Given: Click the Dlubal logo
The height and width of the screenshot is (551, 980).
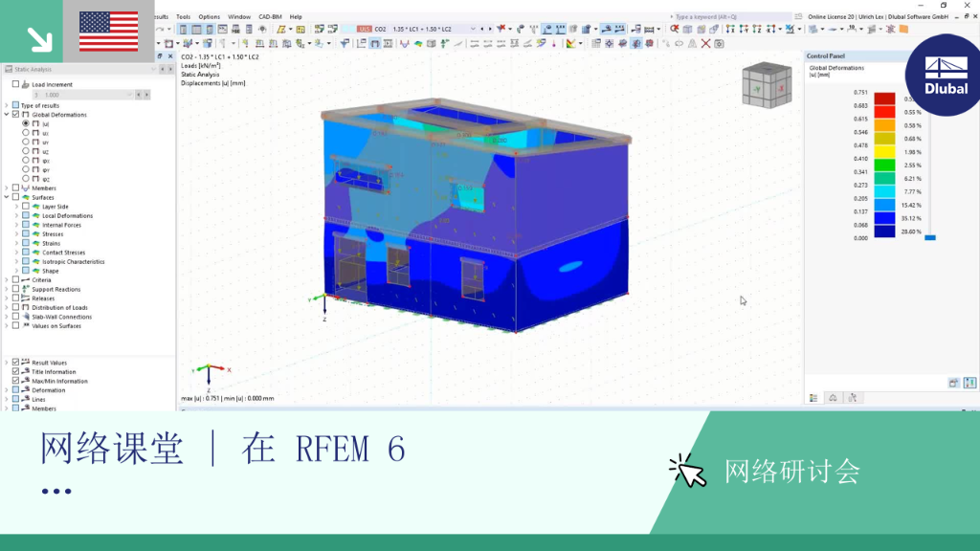Looking at the screenshot, I should [x=946, y=75].
